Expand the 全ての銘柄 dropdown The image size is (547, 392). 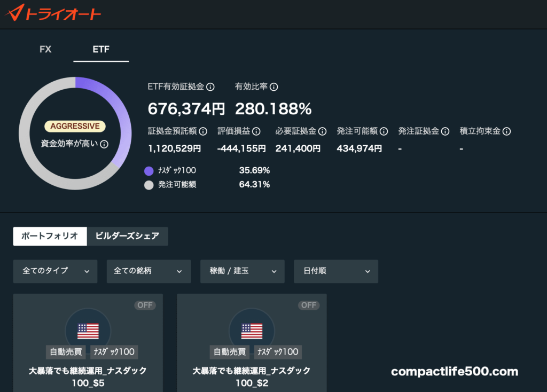149,271
